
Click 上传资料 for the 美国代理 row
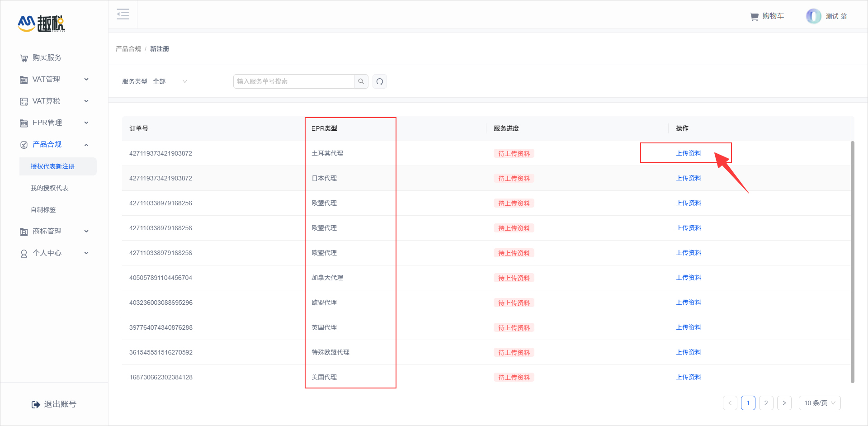[688, 377]
